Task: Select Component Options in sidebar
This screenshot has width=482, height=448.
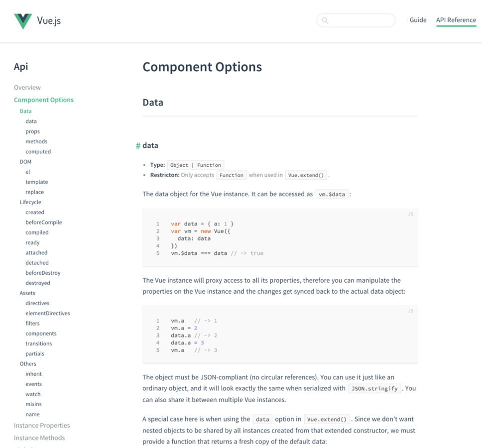Action: [44, 100]
